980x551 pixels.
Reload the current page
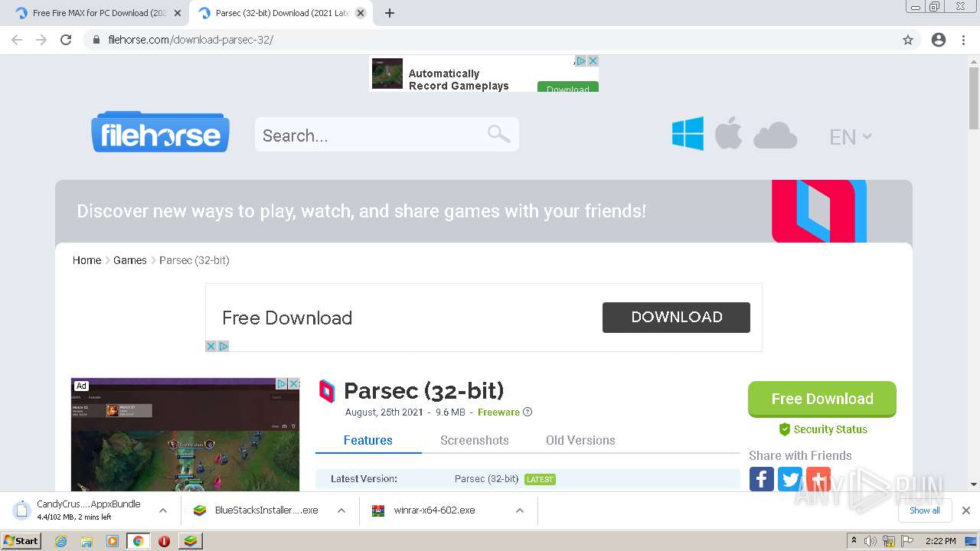coord(66,40)
